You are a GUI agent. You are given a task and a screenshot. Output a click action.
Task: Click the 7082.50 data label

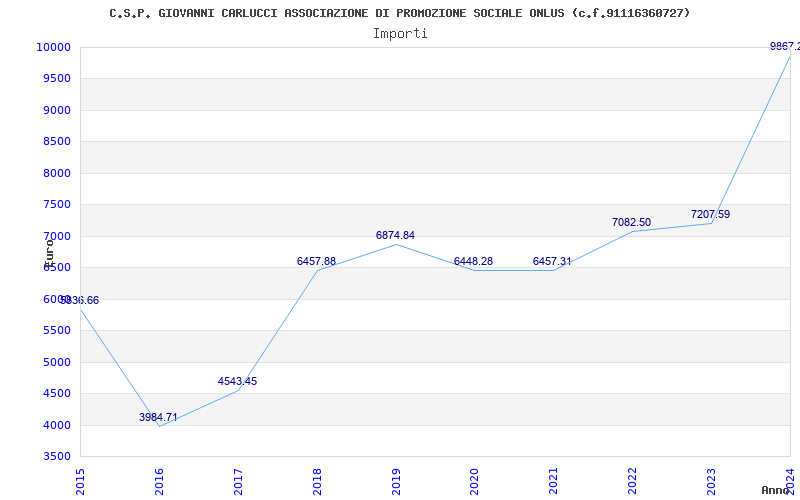click(x=631, y=222)
